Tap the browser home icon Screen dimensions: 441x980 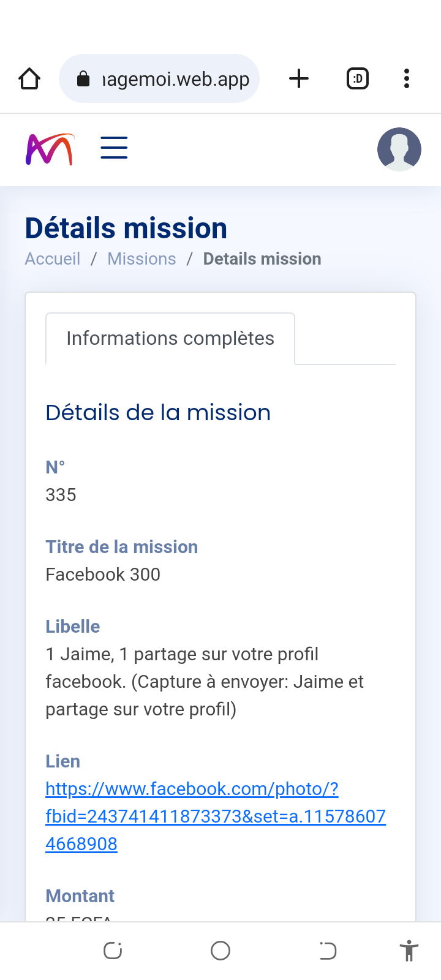29,79
